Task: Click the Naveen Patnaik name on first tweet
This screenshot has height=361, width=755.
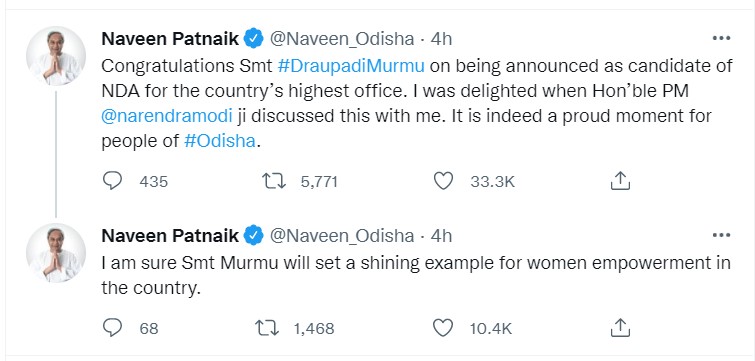Action: (170, 39)
